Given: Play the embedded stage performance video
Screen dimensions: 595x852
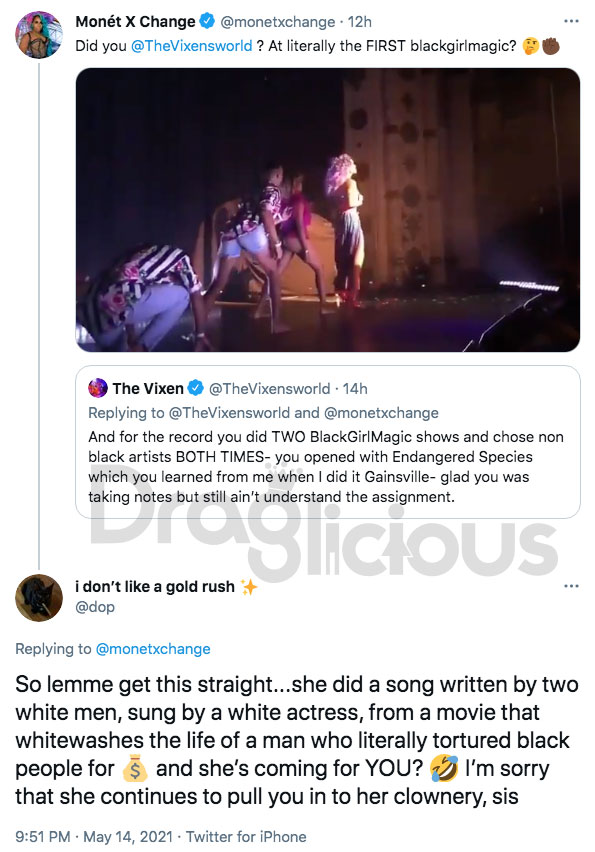Looking at the screenshot, I should pyautogui.click(x=328, y=210).
